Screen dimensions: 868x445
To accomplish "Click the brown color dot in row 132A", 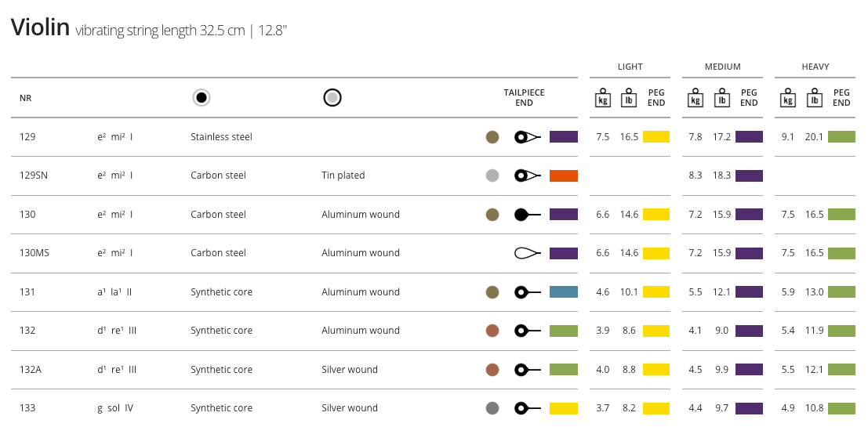I will (492, 370).
